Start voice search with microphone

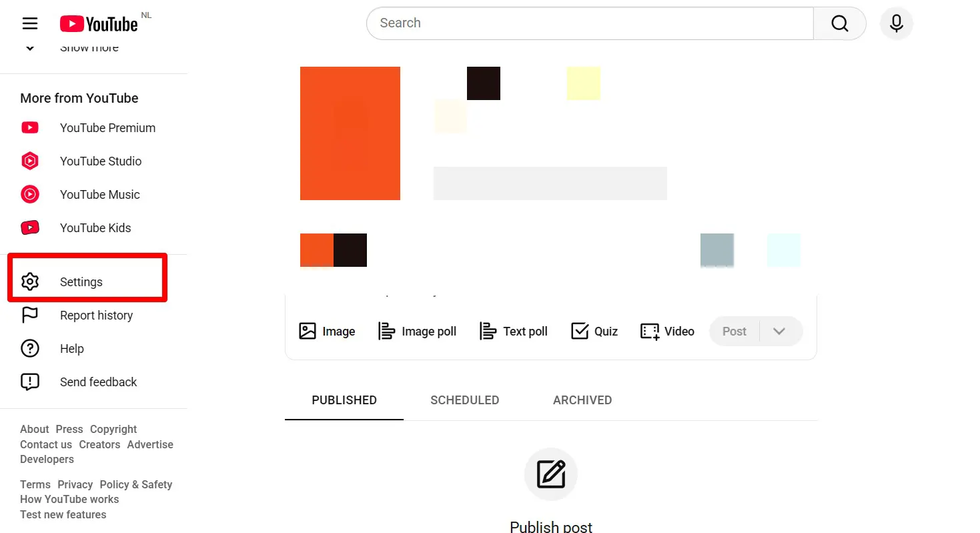point(896,24)
